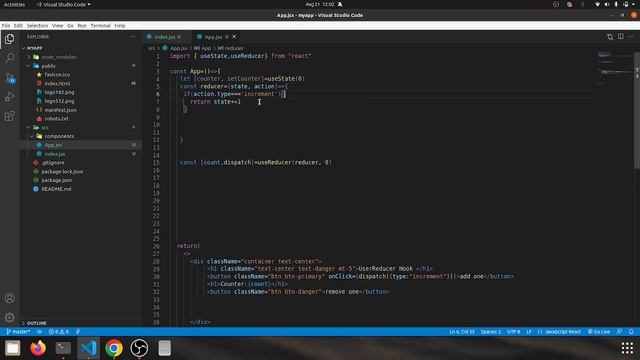Open the Selection menu

(x=37, y=25)
